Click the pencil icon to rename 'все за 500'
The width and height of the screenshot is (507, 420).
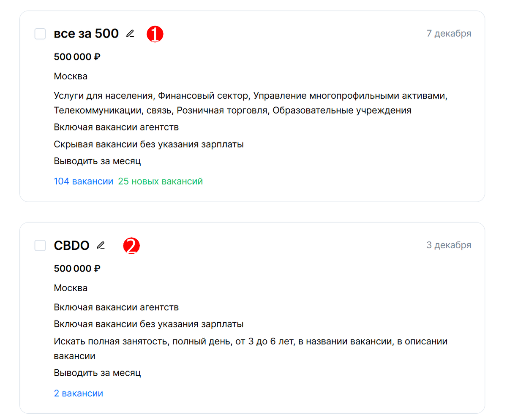pos(131,33)
